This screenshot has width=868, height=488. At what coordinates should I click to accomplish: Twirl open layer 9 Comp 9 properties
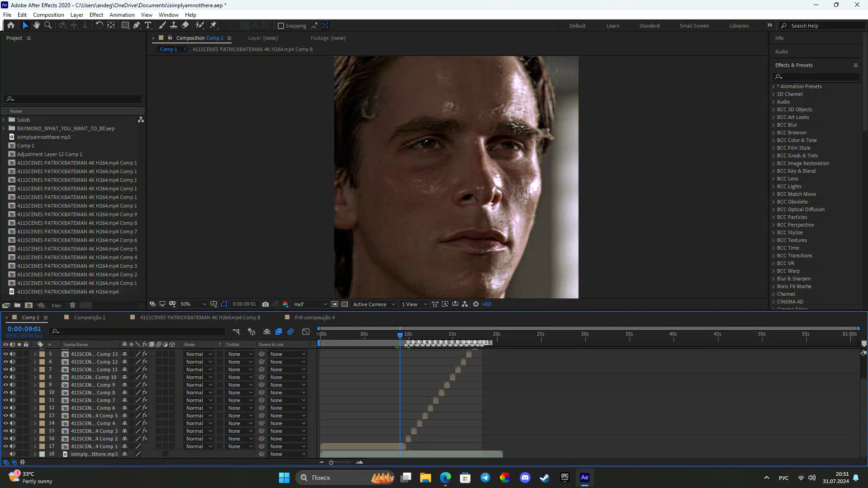(35, 385)
